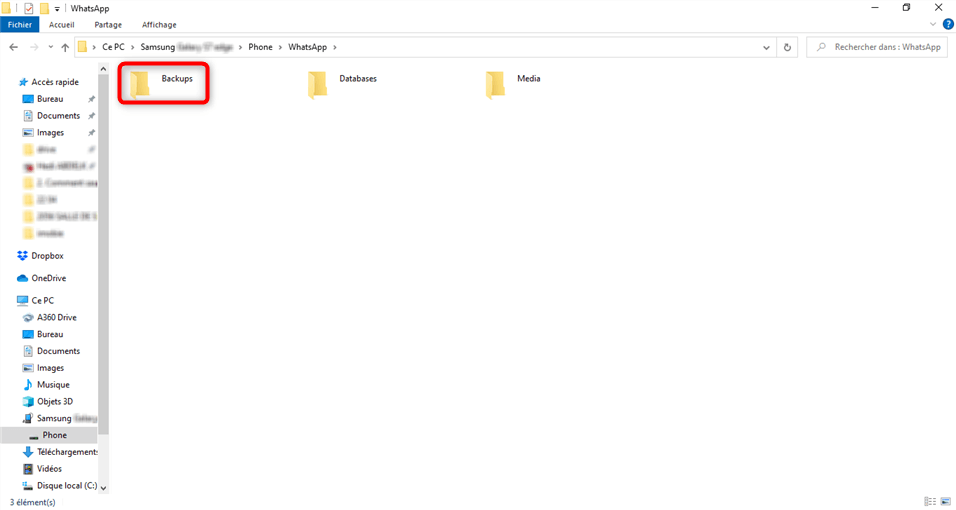Click the Properties quick access toolbar icon
Screen dimensions: 956x510
(x=28, y=8)
